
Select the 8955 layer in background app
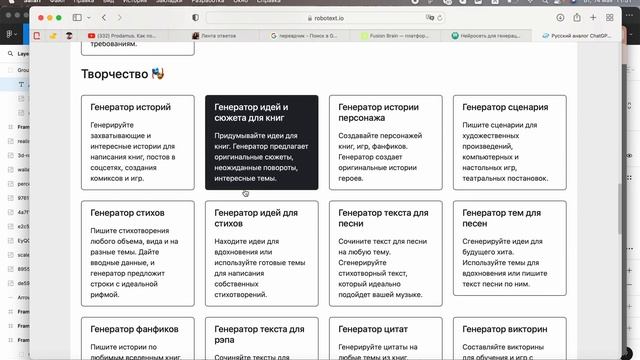click(18, 269)
